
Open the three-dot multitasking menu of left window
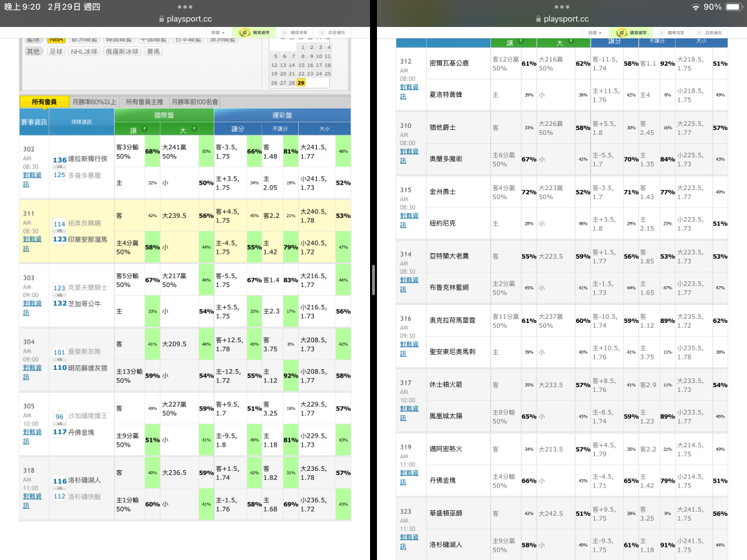185,7
